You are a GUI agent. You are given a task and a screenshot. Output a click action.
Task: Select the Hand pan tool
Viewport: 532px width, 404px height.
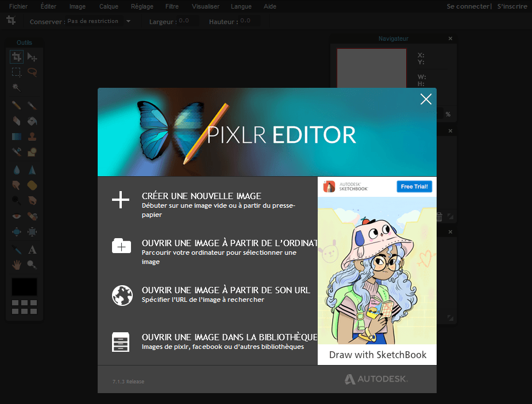point(16,265)
